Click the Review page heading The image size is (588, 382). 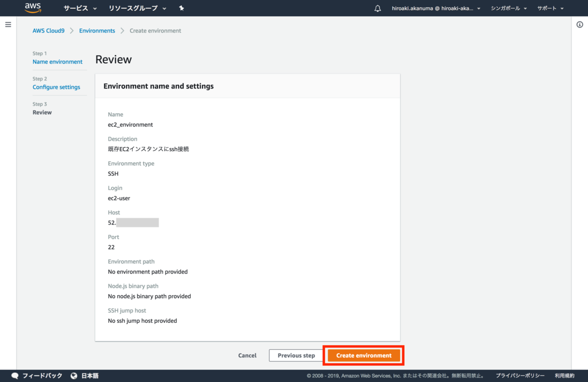[x=114, y=59]
